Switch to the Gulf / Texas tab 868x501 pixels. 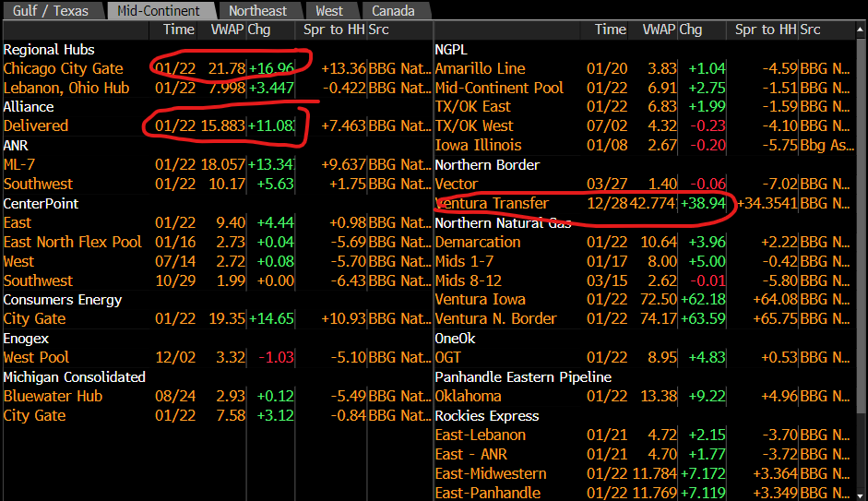(51, 10)
